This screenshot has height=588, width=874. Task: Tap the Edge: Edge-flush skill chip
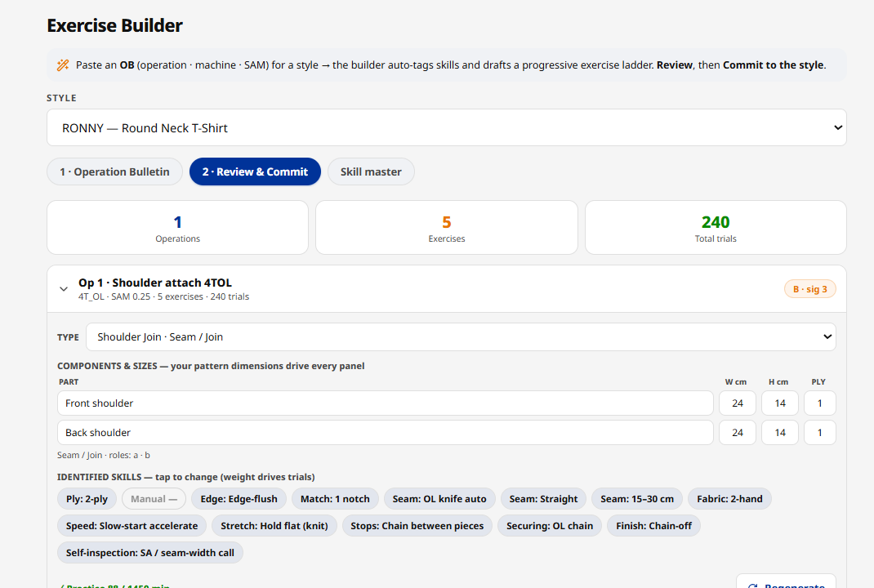239,499
